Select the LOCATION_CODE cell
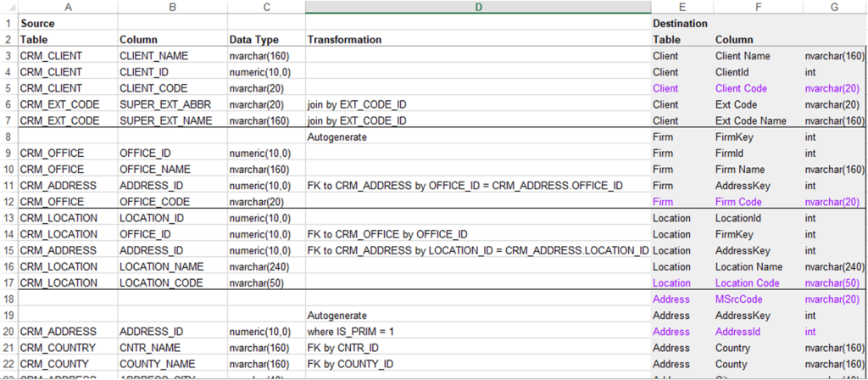The image size is (868, 380). (x=172, y=283)
